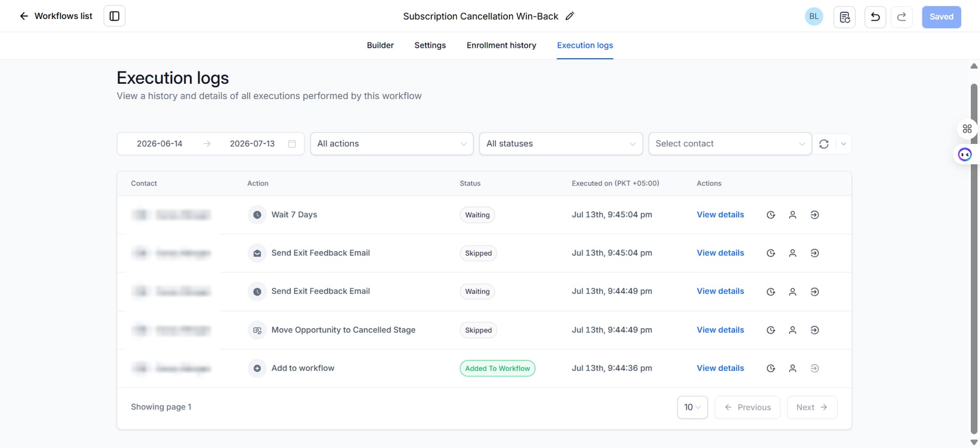Viewport: 980px width, 448px height.
Task: Click the Saved button
Action: (x=941, y=17)
